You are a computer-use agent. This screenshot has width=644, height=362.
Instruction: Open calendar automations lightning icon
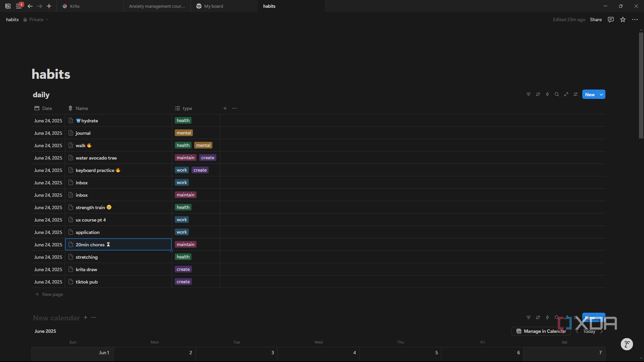tap(547, 317)
